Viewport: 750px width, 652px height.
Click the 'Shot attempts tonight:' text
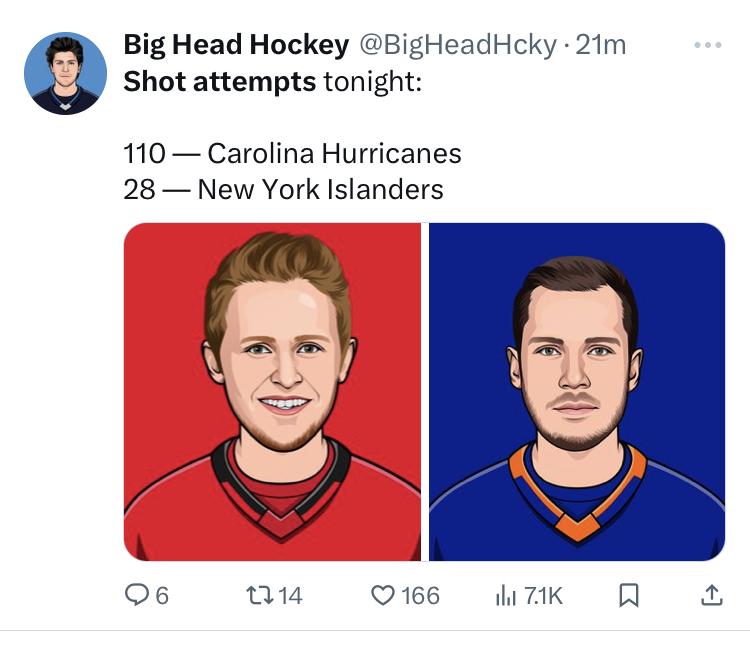(x=272, y=82)
